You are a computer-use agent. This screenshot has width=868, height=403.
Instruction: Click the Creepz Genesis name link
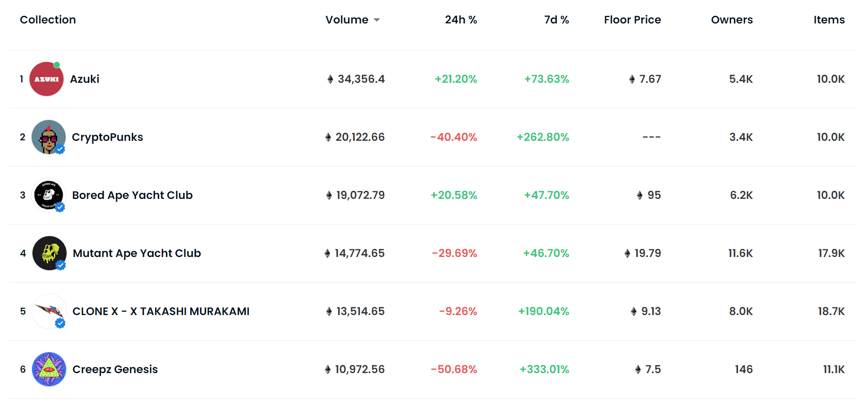(x=115, y=369)
